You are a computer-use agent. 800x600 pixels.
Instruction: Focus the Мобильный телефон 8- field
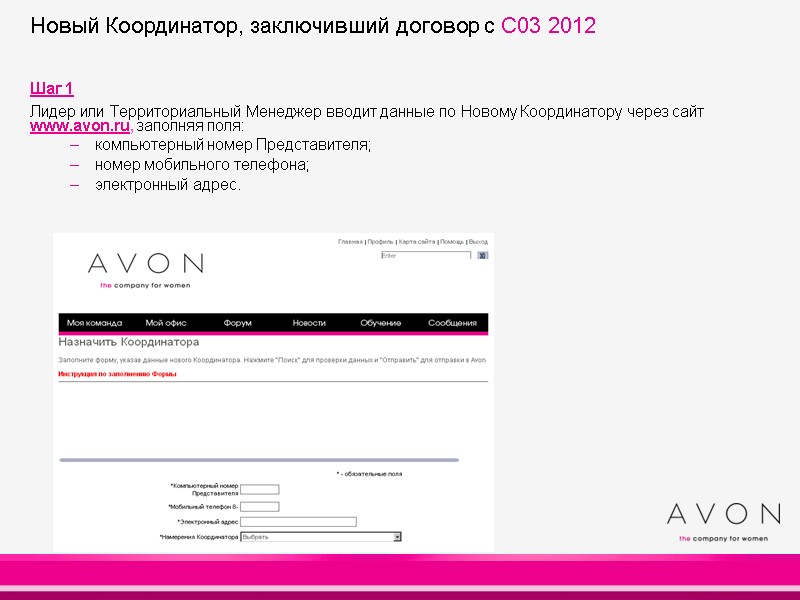[x=260, y=507]
